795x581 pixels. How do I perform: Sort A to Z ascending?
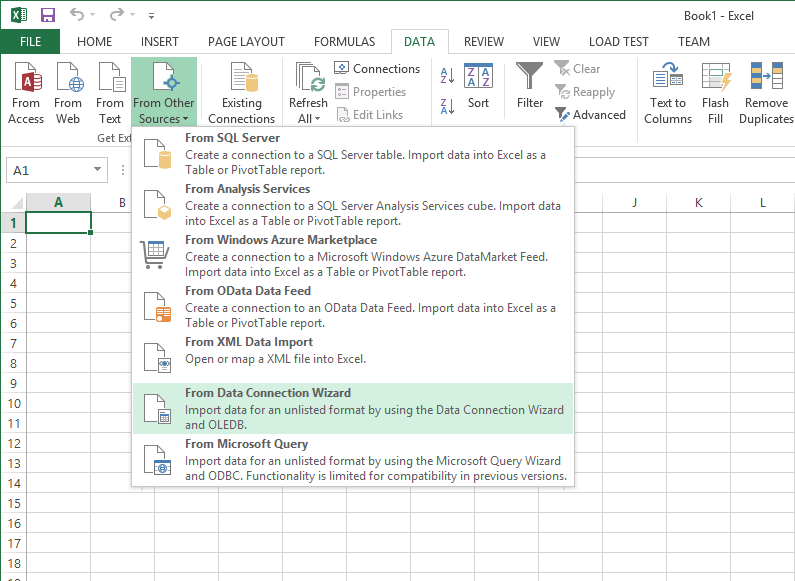447,76
